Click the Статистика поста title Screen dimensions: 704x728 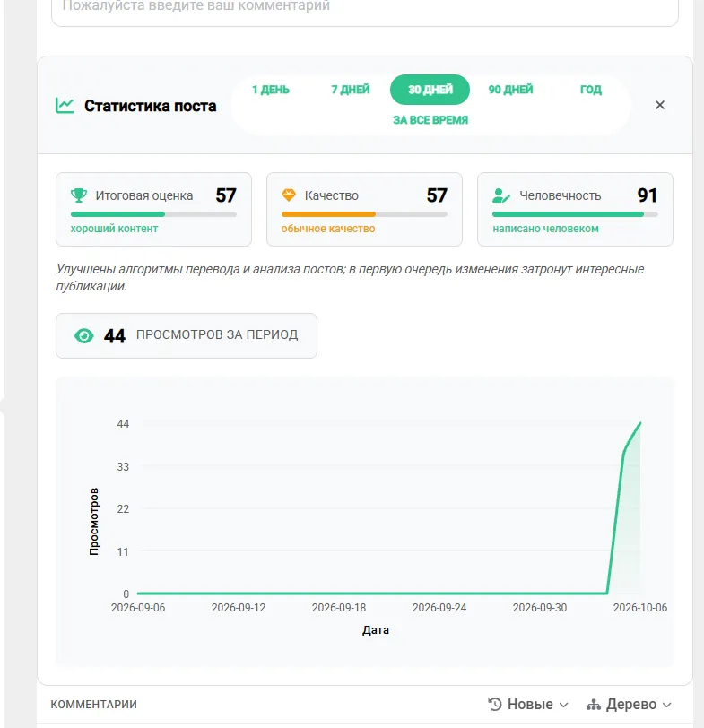click(151, 106)
